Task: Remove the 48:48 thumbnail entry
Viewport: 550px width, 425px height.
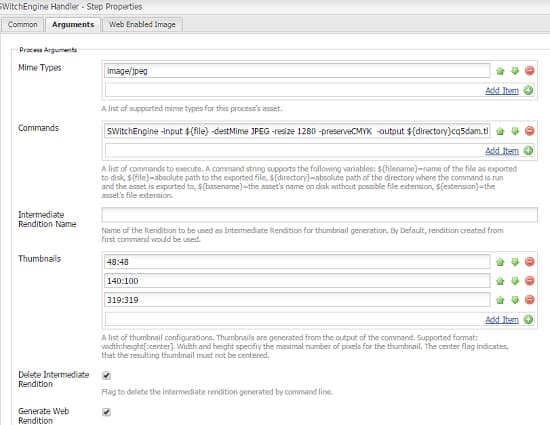Action: [x=529, y=262]
